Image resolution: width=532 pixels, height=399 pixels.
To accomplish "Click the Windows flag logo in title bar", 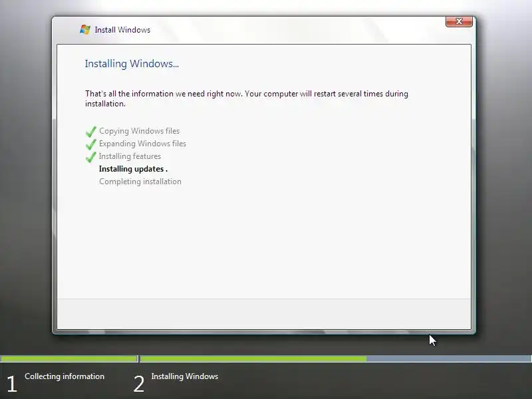I will 85,29.
